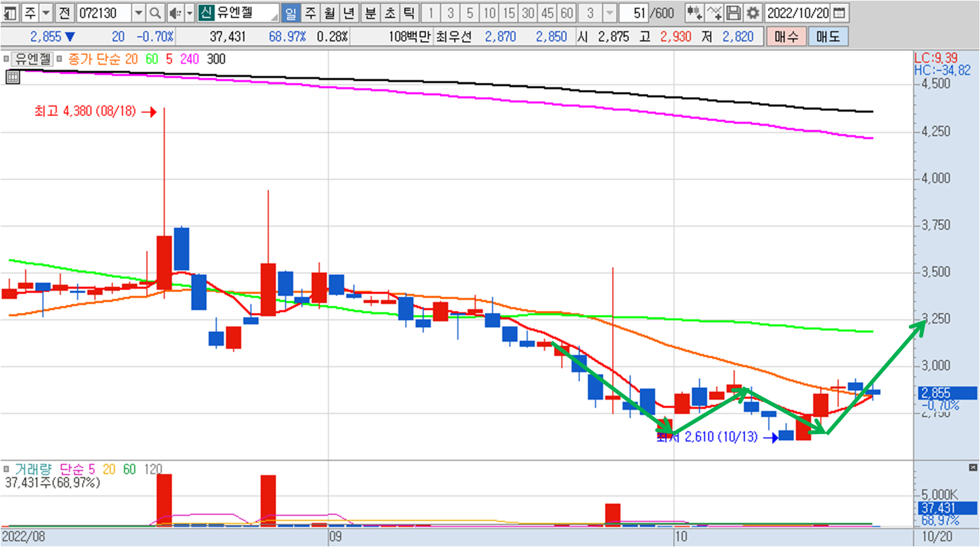Click the candle count field 51
Viewport: 980px width, 547px height.
tap(633, 12)
